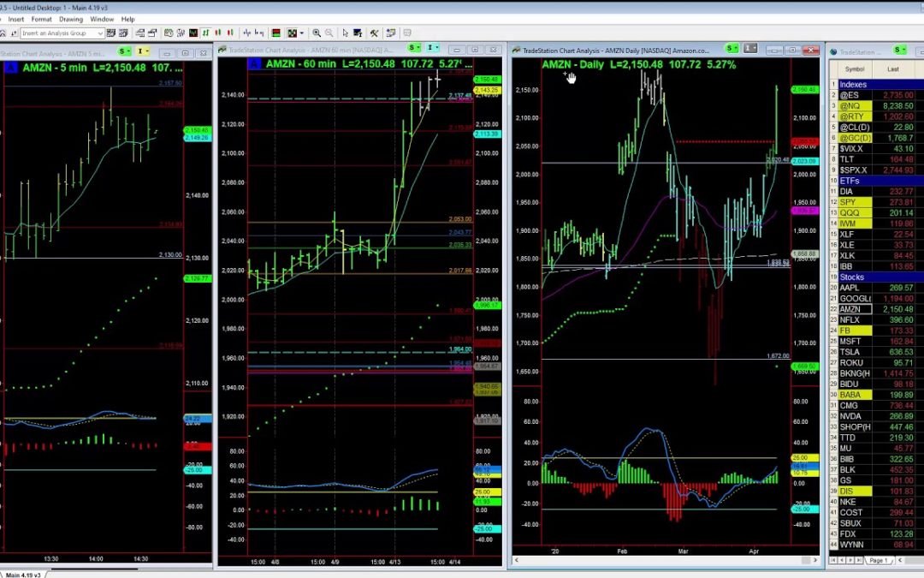Screen dimensions: 924x578
Task: Open the Drawing menu
Action: pyautogui.click(x=71, y=19)
